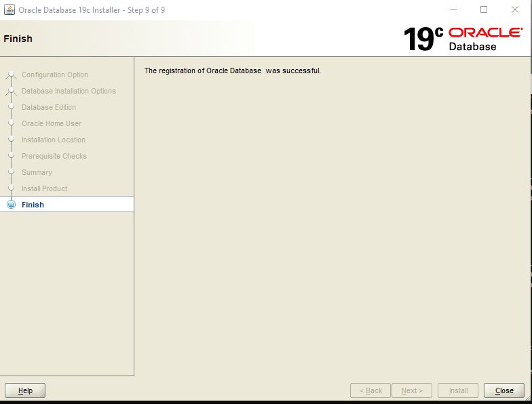Select Installation Location step
532x404 pixels.
[x=53, y=140]
